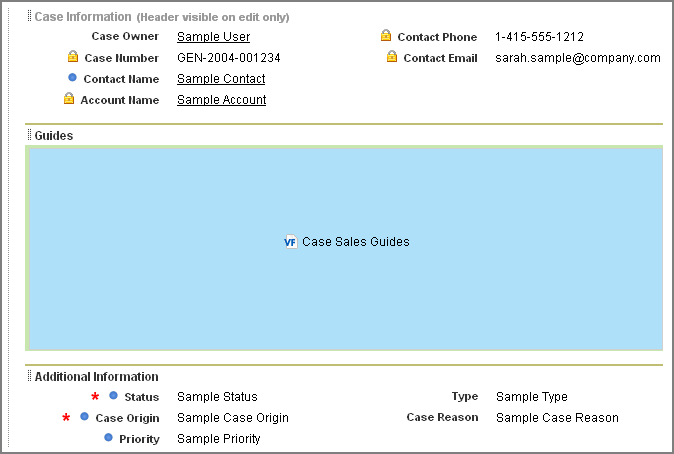Click the VF Visualforce page icon
Image resolution: width=674 pixels, height=454 pixels.
tap(291, 242)
